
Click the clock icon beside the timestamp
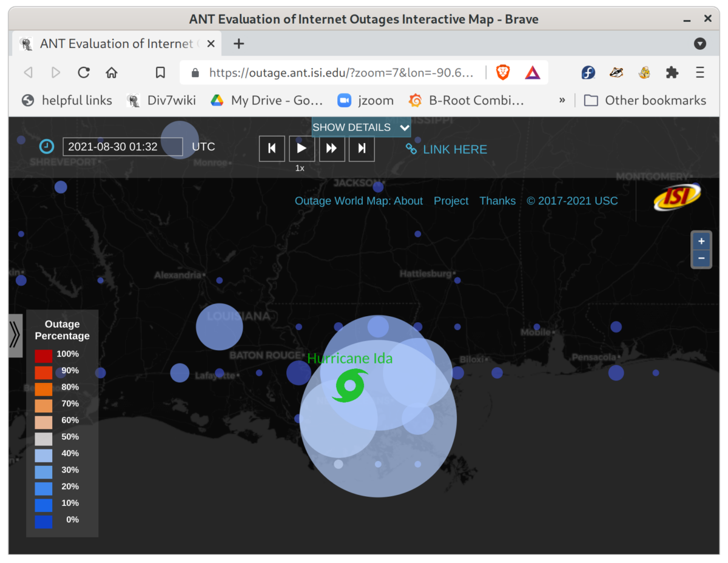(46, 146)
